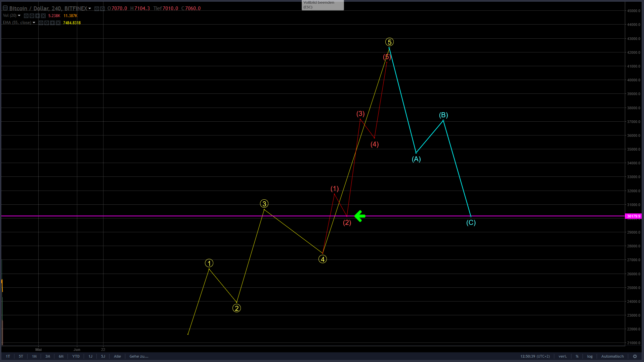Select the cyan correction label (A)
Viewport: 644px width, 362px height.
click(x=416, y=159)
